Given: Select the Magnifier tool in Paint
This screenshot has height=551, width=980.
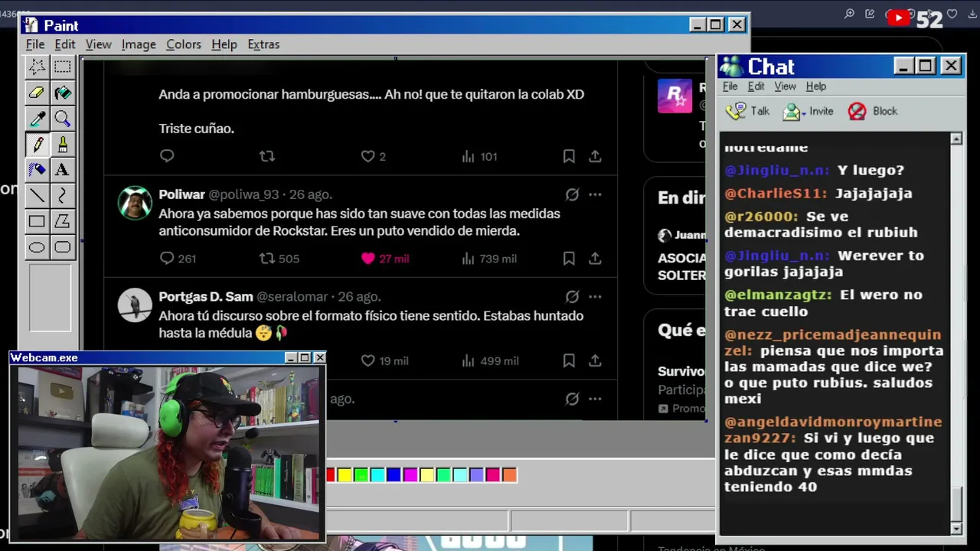Looking at the screenshot, I should pos(63,119).
